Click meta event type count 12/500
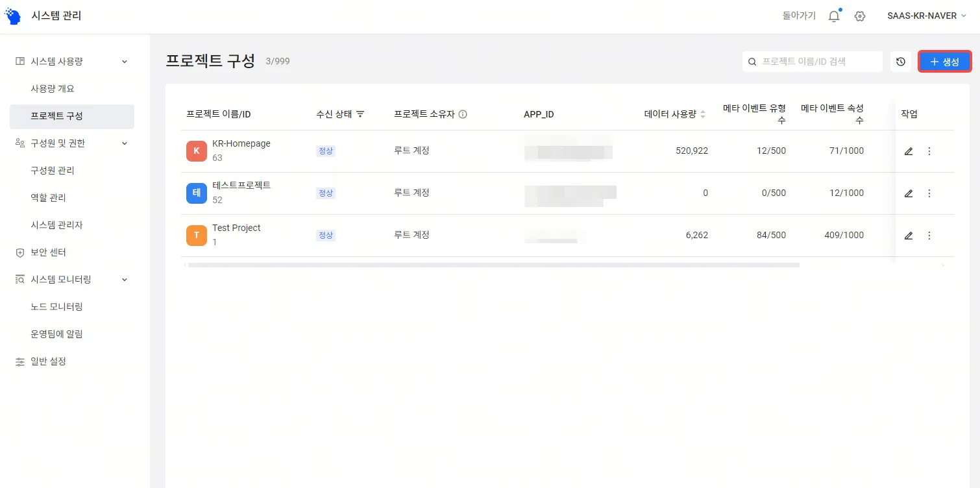 [771, 151]
